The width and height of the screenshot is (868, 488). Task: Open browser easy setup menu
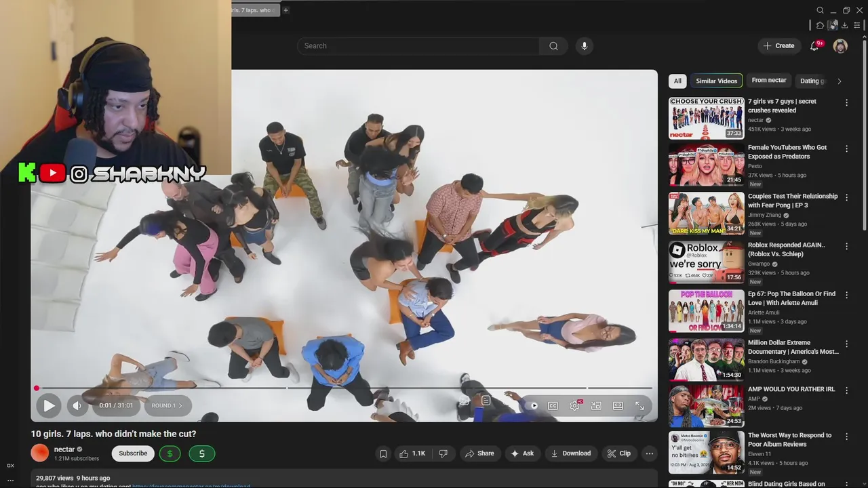857,25
